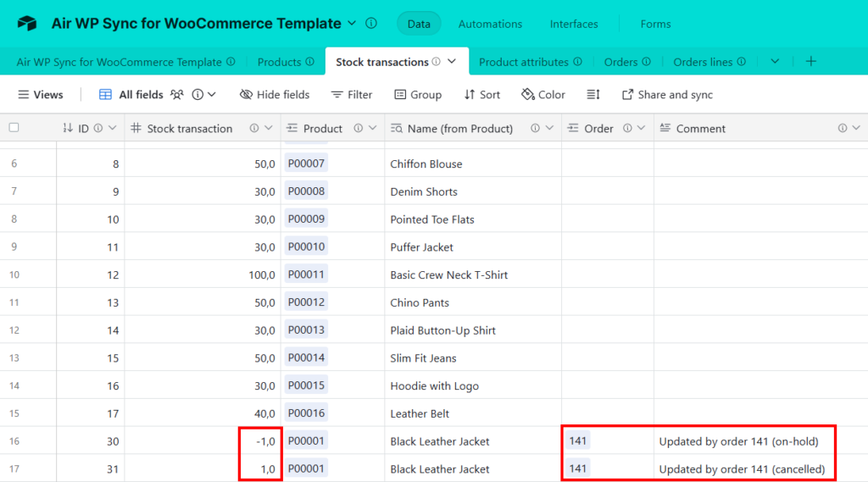
Task: Open Name (from Product) column dropdown
Action: (x=549, y=128)
